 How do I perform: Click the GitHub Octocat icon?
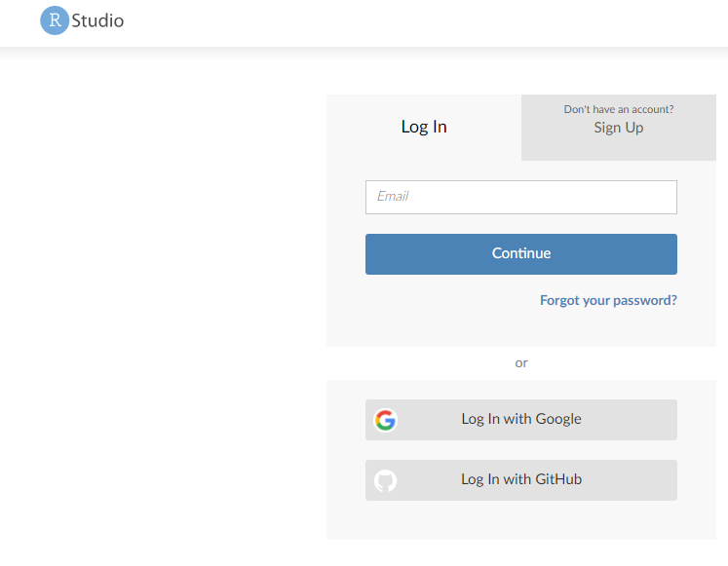pos(386,480)
